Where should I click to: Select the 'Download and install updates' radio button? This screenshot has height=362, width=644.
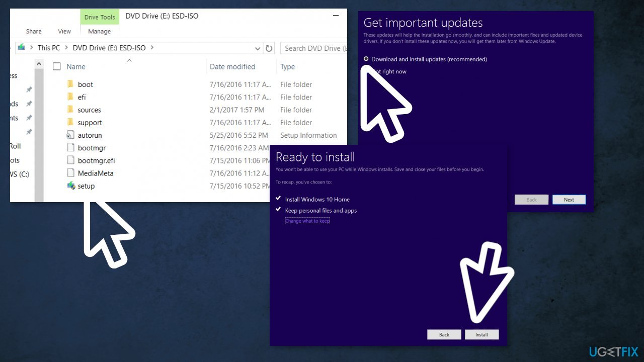coord(366,59)
